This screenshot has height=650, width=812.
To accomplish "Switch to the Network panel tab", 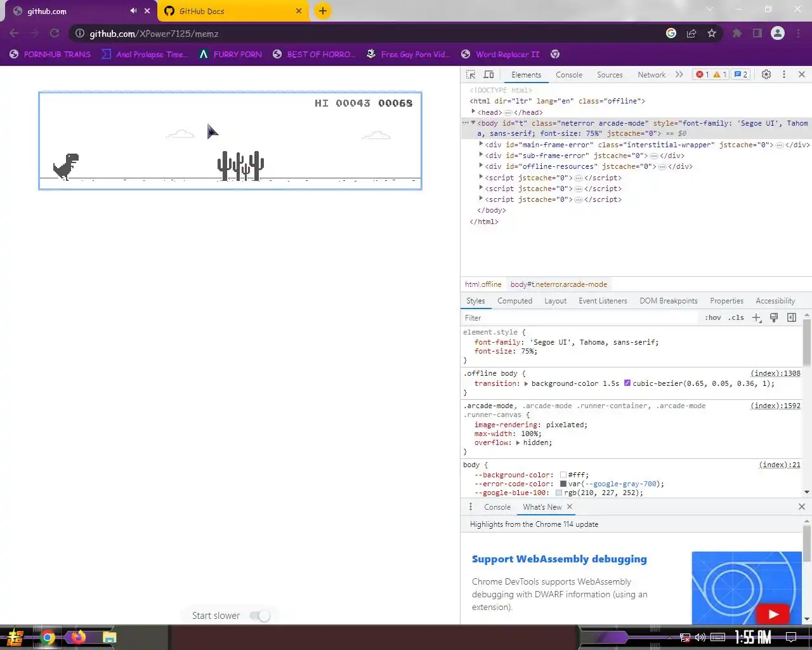I will (652, 74).
